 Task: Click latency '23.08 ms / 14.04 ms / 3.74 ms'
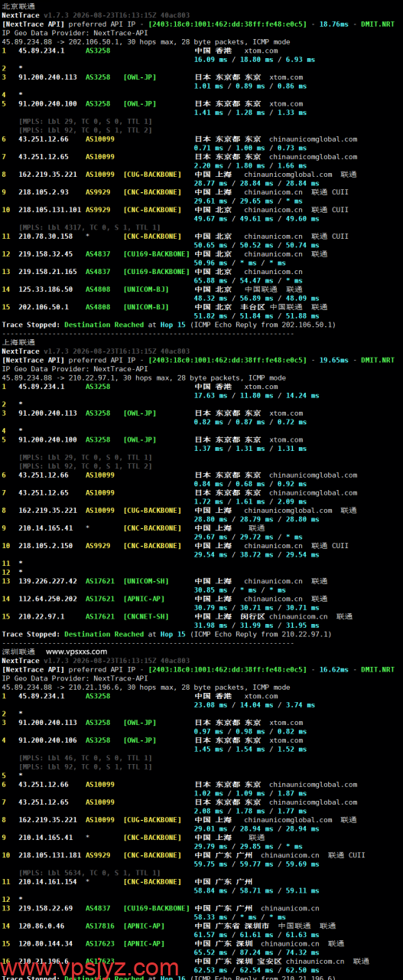tap(255, 704)
